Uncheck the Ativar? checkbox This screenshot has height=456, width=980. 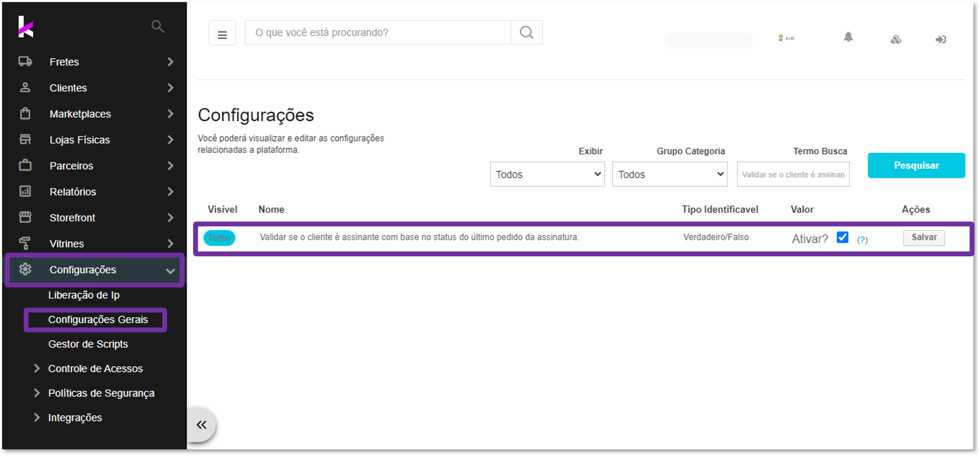[842, 237]
